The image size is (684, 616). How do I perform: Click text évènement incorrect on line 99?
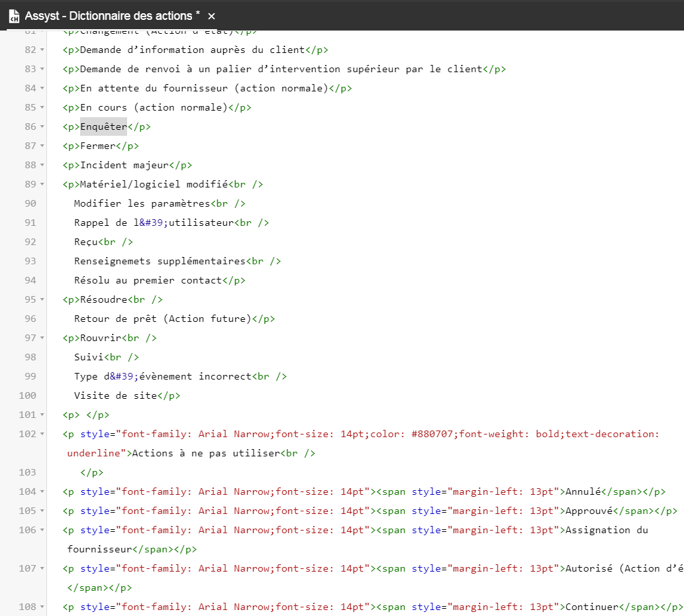[x=195, y=376]
